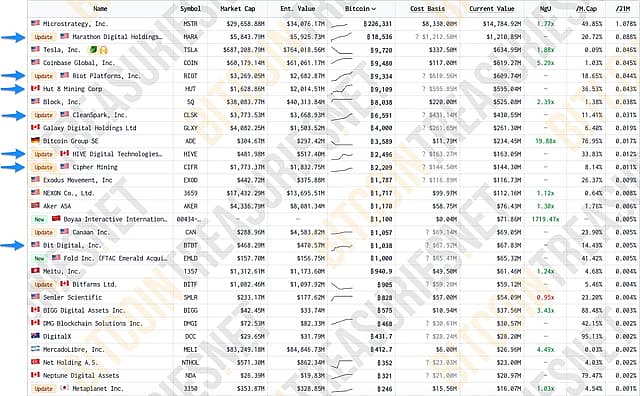Click the Australian flag beside DigitalX

(36, 336)
